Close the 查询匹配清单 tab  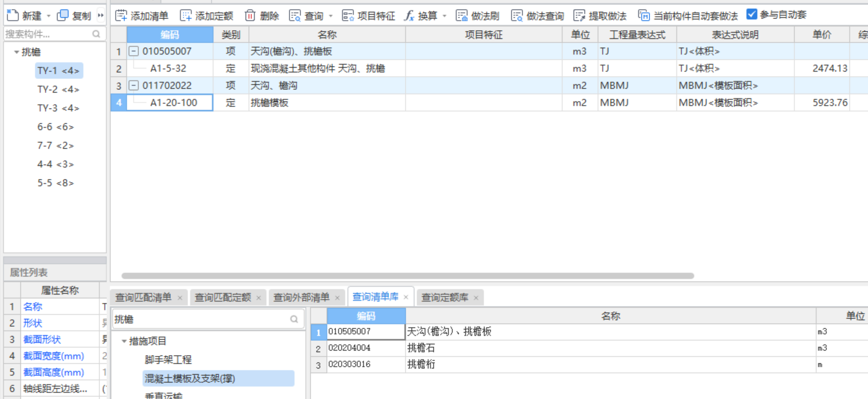pos(180,298)
